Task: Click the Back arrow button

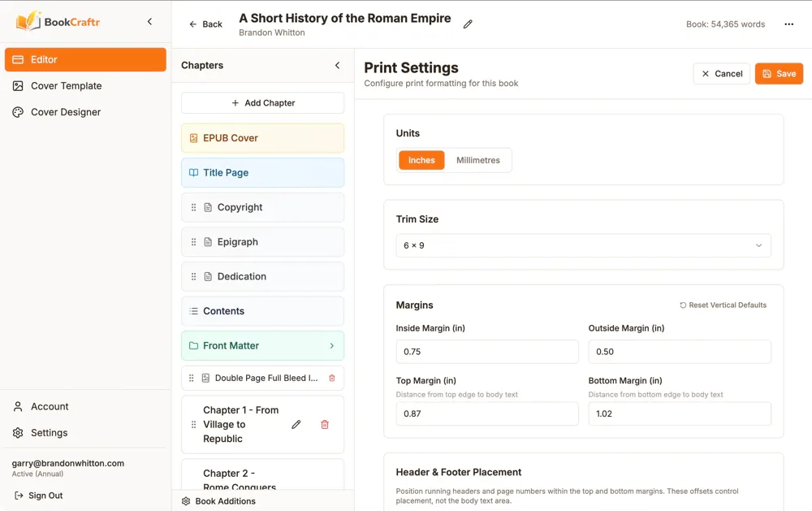Action: [x=205, y=24]
